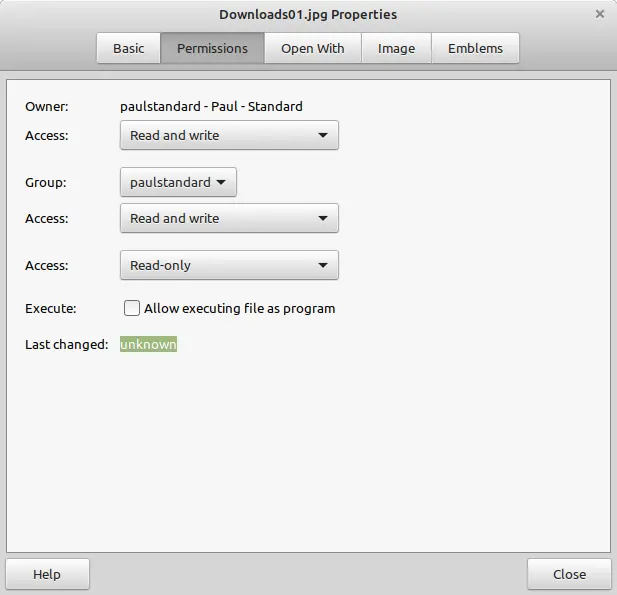Close the Properties window with X
Screen dimensions: 617x595
(x=600, y=14)
